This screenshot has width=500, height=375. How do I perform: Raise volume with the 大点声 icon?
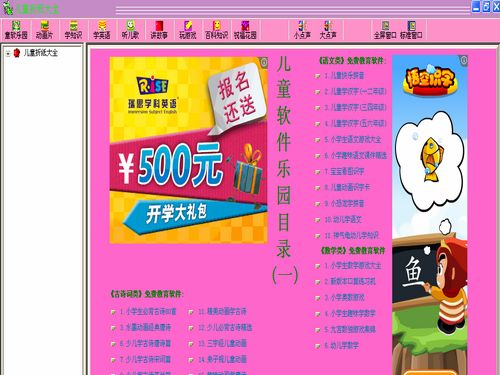pyautogui.click(x=328, y=30)
